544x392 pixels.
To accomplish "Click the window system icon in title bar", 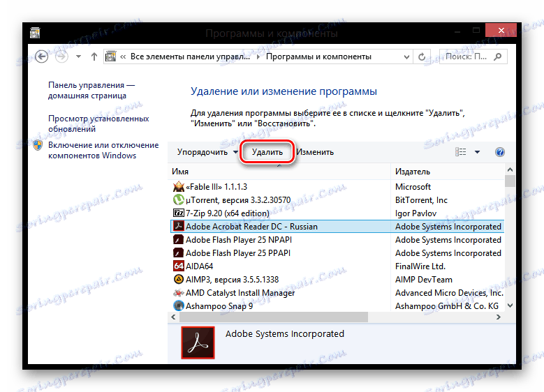I will click(x=35, y=33).
